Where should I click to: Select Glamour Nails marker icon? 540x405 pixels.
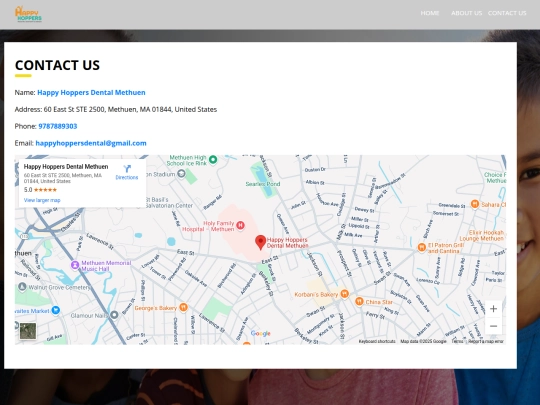(x=114, y=314)
